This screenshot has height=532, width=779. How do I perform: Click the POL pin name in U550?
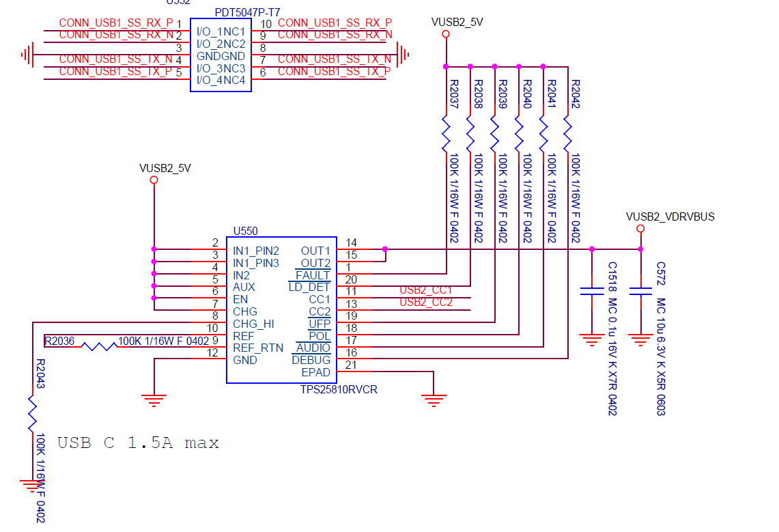[x=320, y=336]
